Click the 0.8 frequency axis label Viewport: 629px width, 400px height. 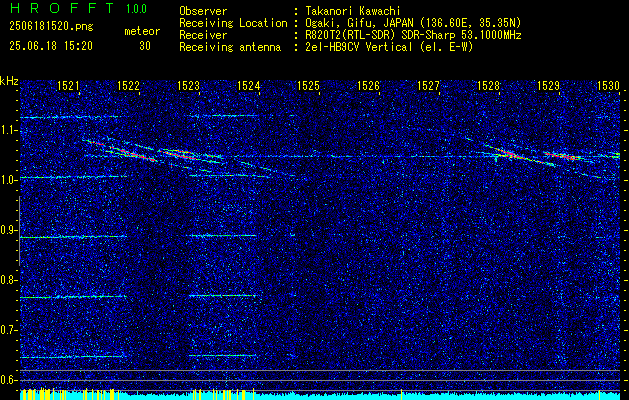(x=8, y=280)
